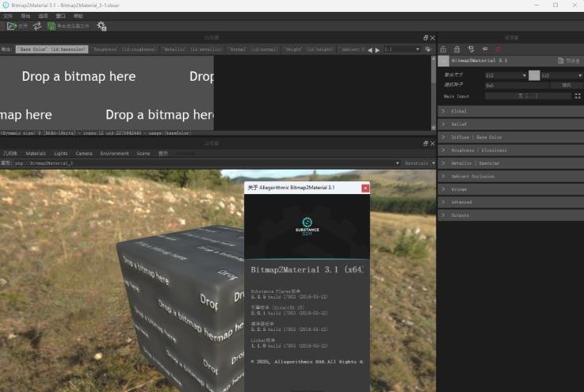Expand the Diffuse | Base Color group
Image resolution: width=584 pixels, height=392 pixels.
[511, 137]
